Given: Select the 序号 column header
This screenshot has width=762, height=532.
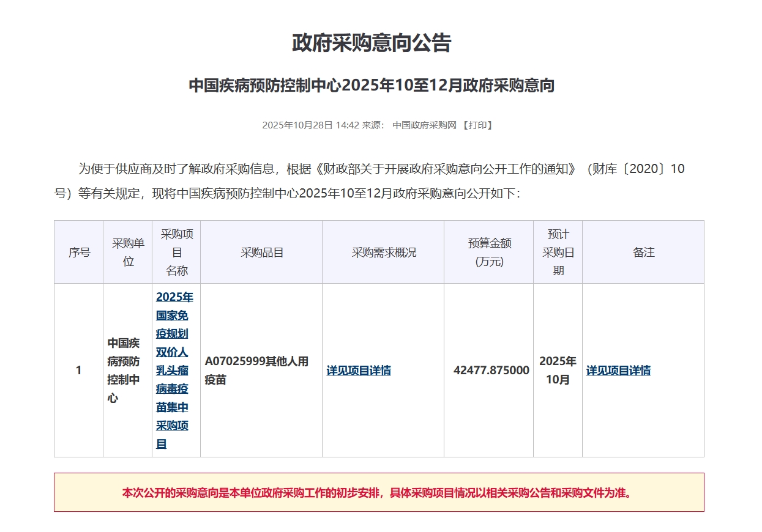Looking at the screenshot, I should (x=79, y=252).
